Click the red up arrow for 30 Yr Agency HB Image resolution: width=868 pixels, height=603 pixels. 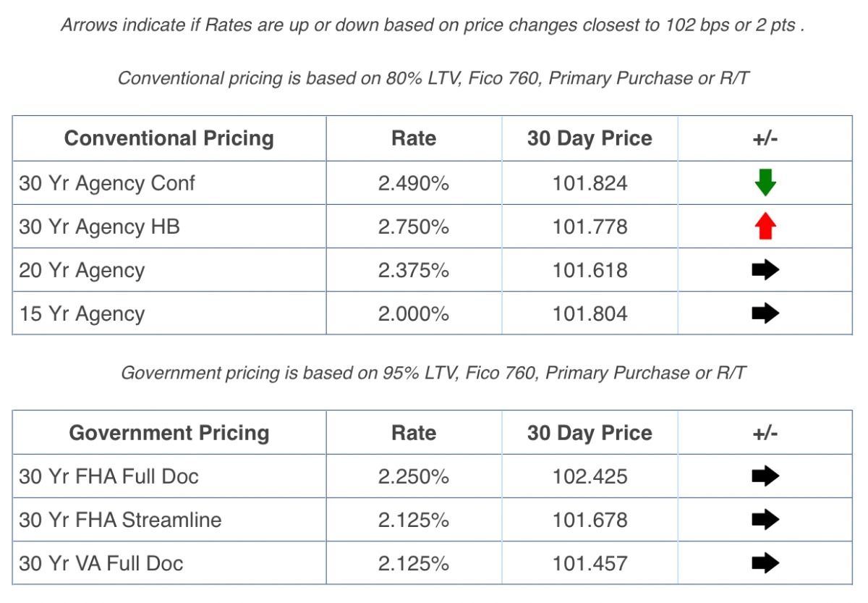tap(765, 227)
